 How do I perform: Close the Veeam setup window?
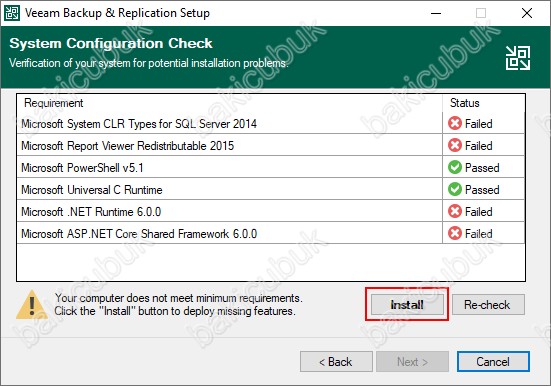526,13
